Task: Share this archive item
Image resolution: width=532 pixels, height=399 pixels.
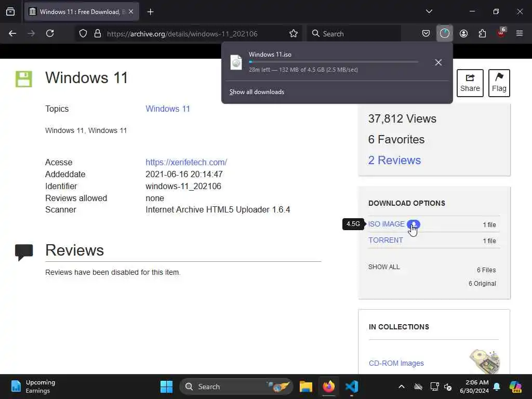Action: click(470, 83)
